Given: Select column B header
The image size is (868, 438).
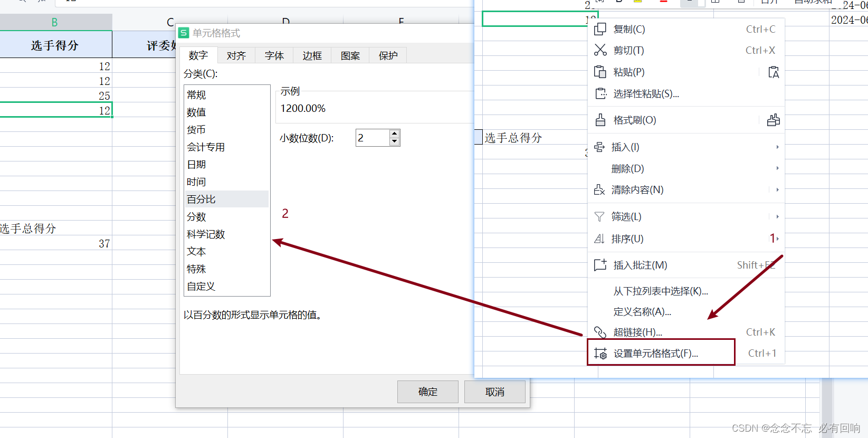Looking at the screenshot, I should click(x=55, y=22).
